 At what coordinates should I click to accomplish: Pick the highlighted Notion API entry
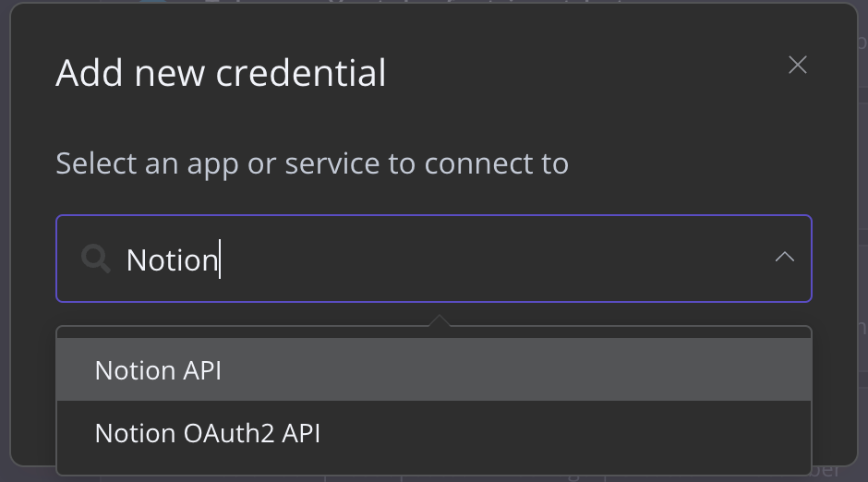[159, 370]
